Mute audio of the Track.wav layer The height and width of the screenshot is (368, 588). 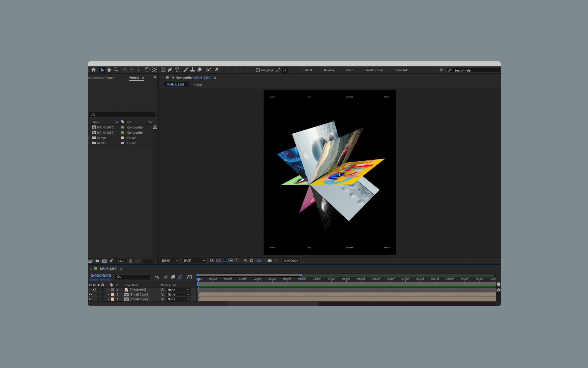coord(95,290)
